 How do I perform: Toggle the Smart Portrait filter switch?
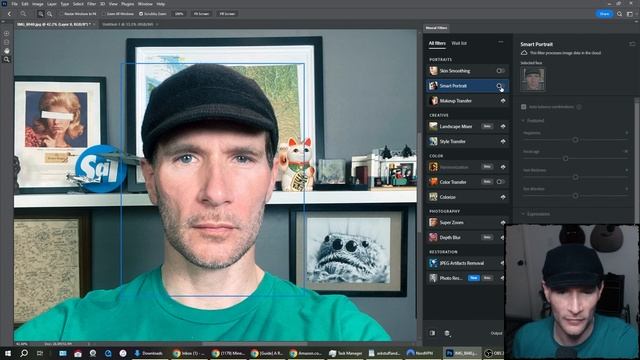500,86
